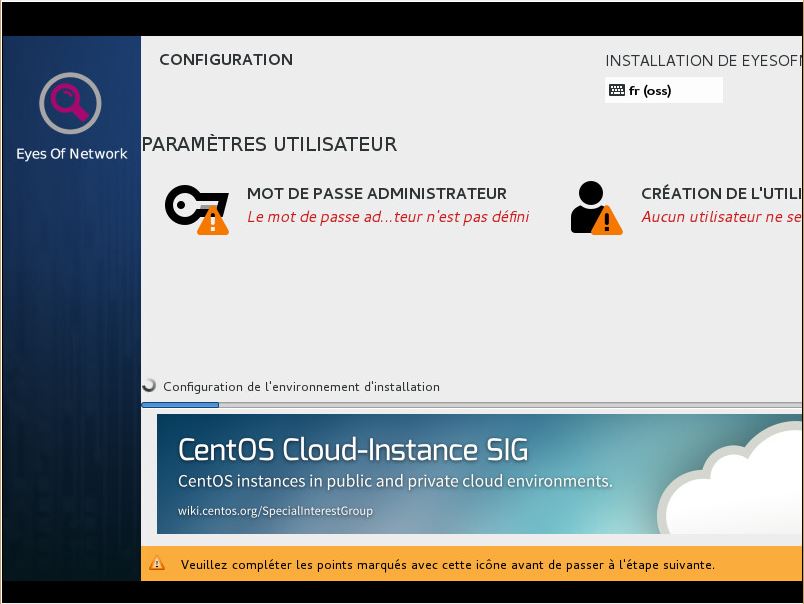
Task: Click the Eyes Of Network magnifier logo
Action: 70,103
